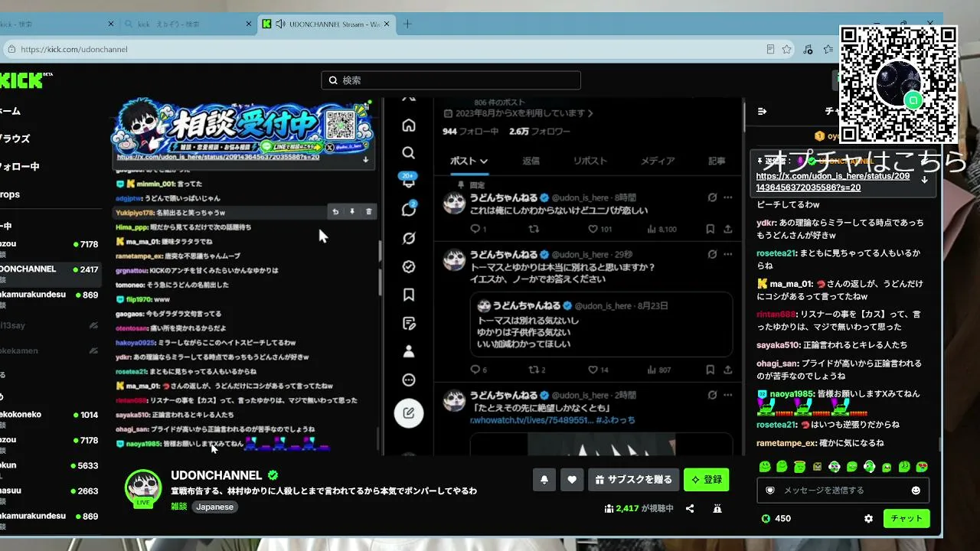This screenshot has width=980, height=551.
Task: Select the UDONCHANNEL Stream browser tab
Action: (327, 24)
